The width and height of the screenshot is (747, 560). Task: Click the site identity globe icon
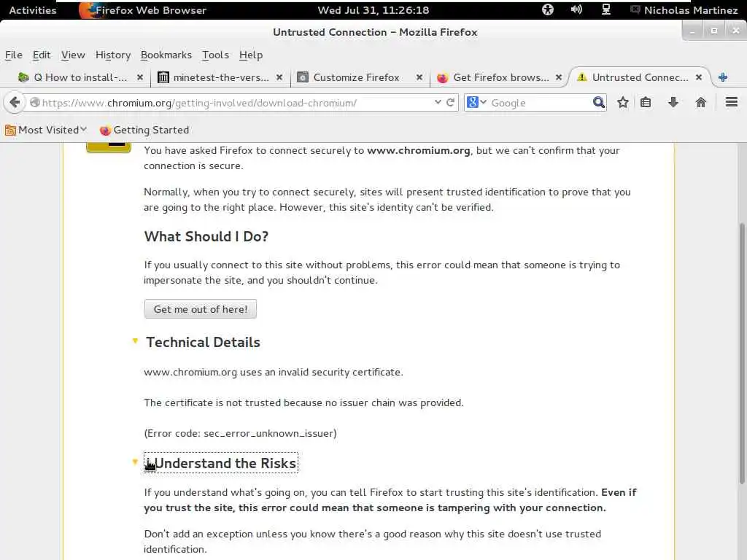[x=35, y=102]
